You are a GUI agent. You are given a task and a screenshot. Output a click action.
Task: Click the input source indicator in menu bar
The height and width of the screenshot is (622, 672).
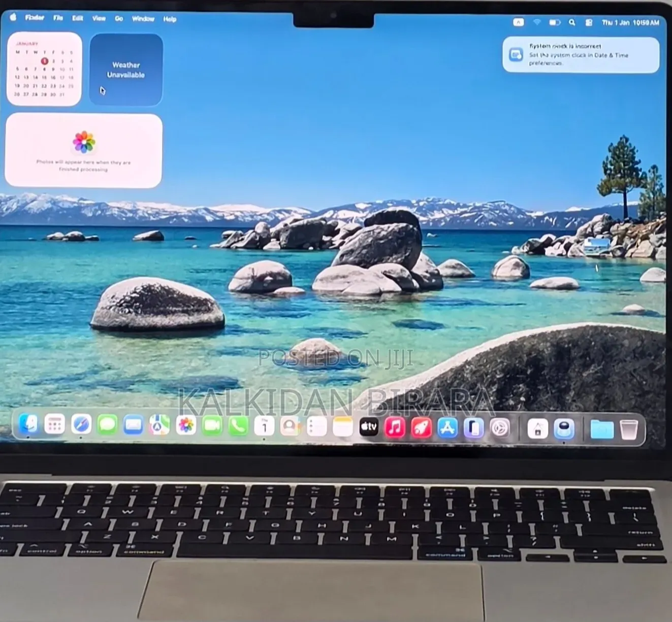click(518, 22)
